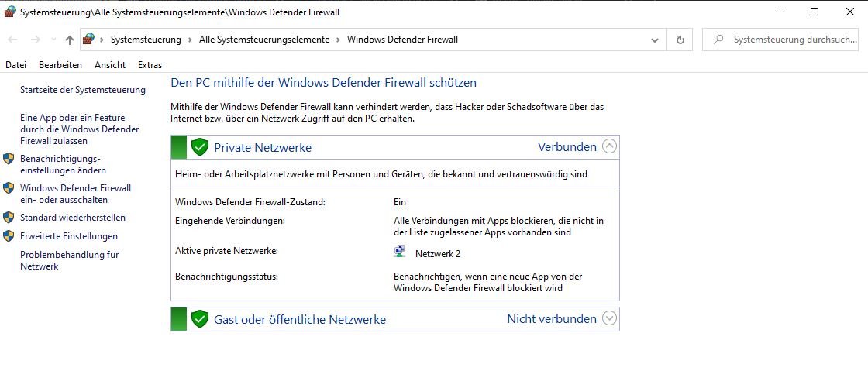The image size is (868, 371).
Task: Open the Datei menu
Action: pos(16,65)
